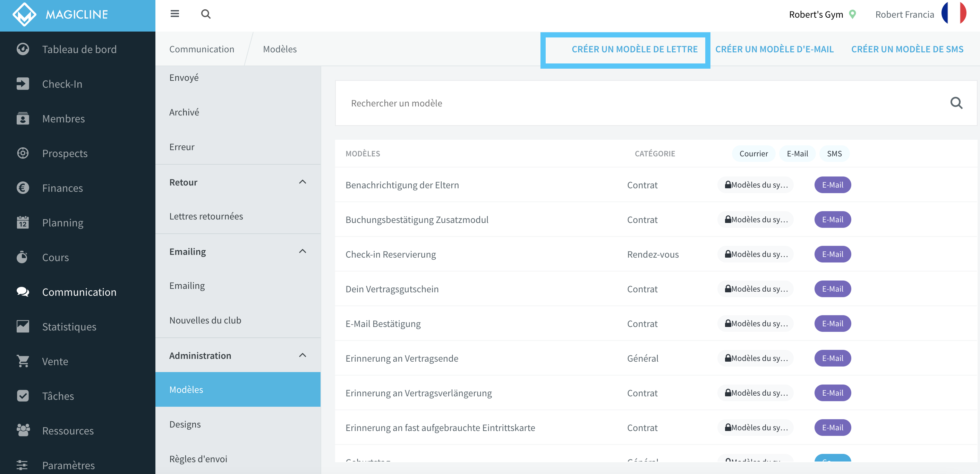This screenshot has height=474, width=980.
Task: Click the Vente shopping cart icon
Action: coord(23,361)
